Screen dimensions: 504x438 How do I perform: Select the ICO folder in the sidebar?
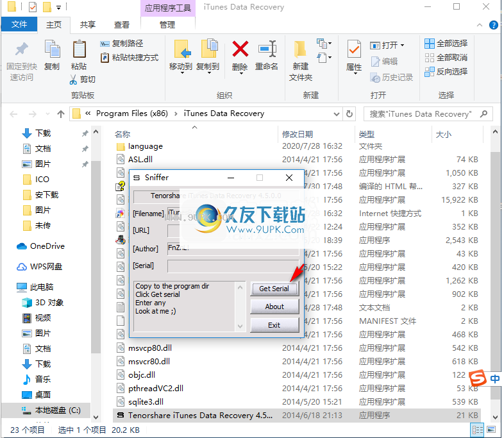coord(42,180)
